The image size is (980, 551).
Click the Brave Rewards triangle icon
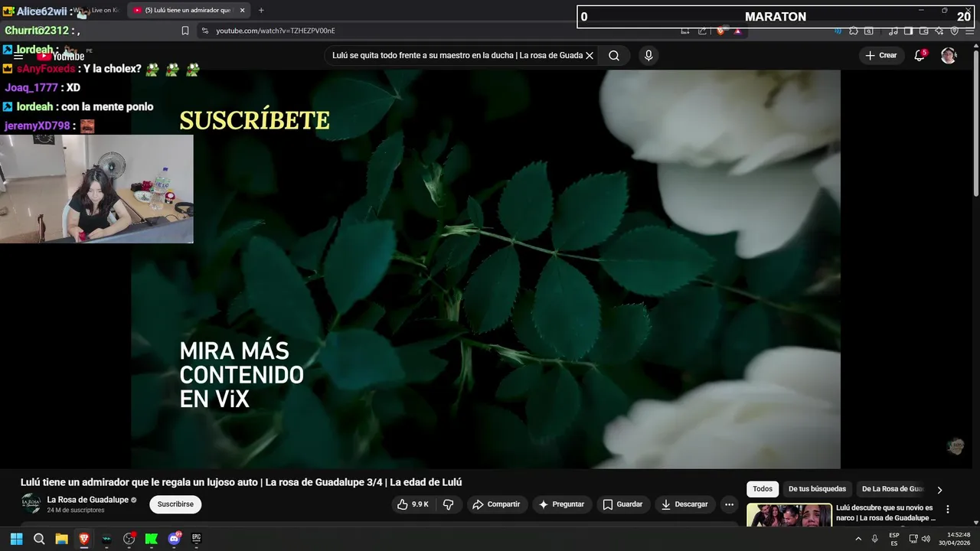737,31
